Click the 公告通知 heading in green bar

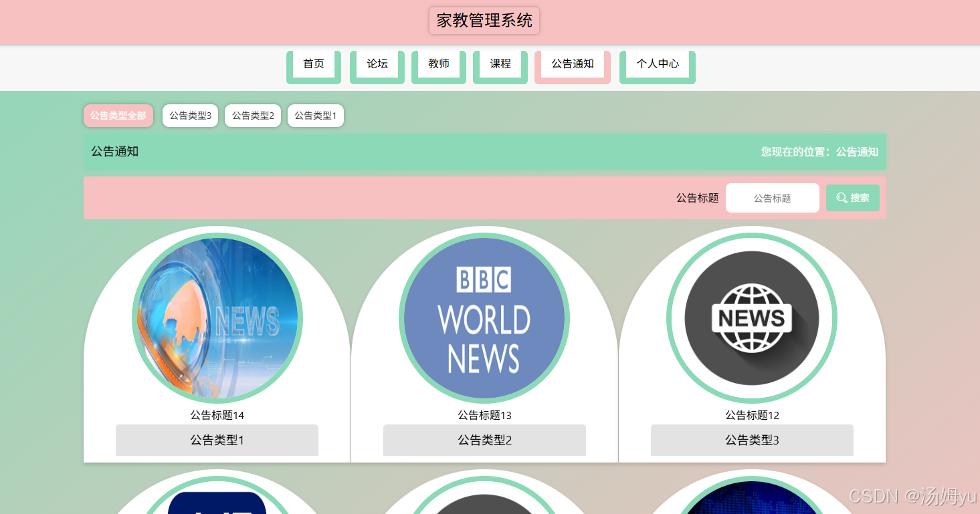pos(115,151)
